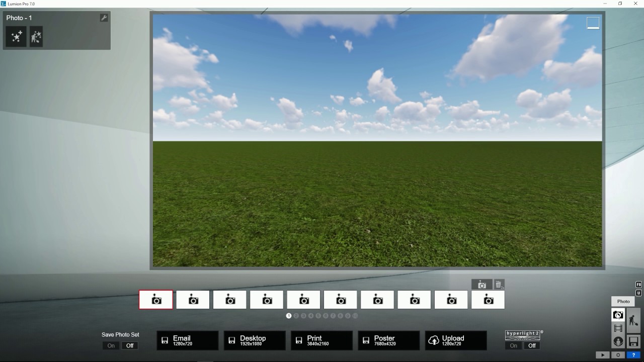Upload the photo at 1280x720
The height and width of the screenshot is (362, 644).
click(456, 340)
